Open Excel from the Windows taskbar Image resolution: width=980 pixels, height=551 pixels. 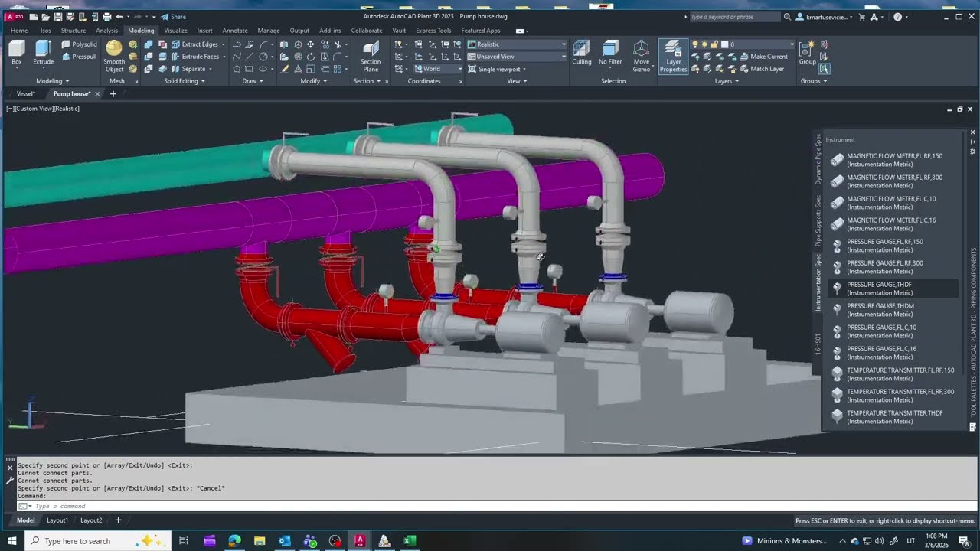coord(410,541)
